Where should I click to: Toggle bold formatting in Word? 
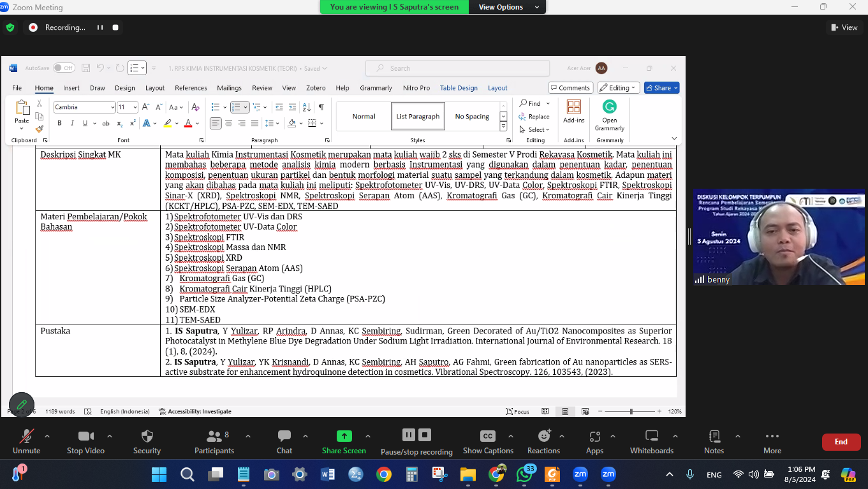click(59, 123)
